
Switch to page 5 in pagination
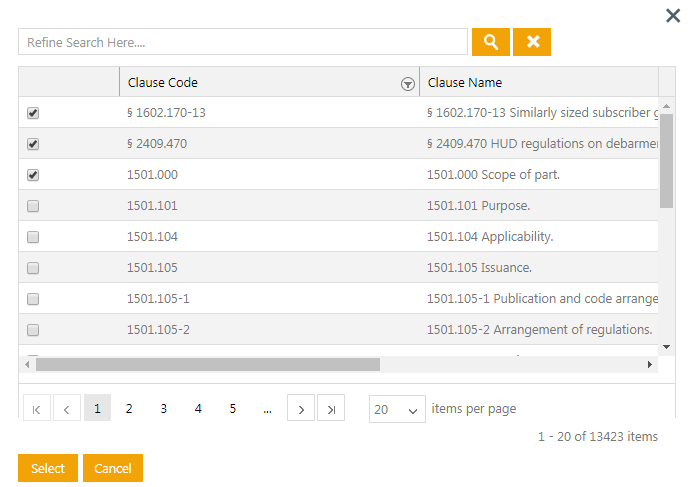pyautogui.click(x=232, y=409)
